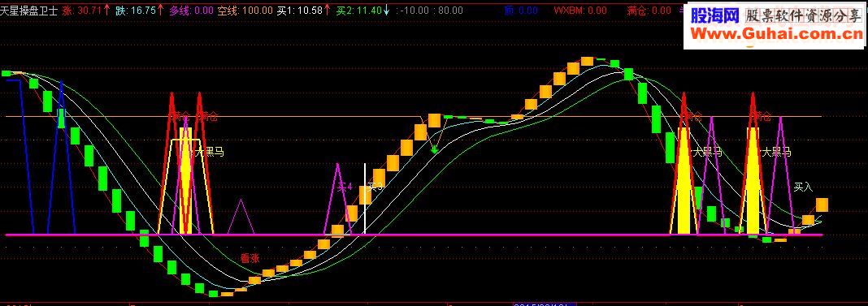This screenshot has width=868, height=306.
Task: Click the red 看涨 marker text
Action: pos(250,258)
